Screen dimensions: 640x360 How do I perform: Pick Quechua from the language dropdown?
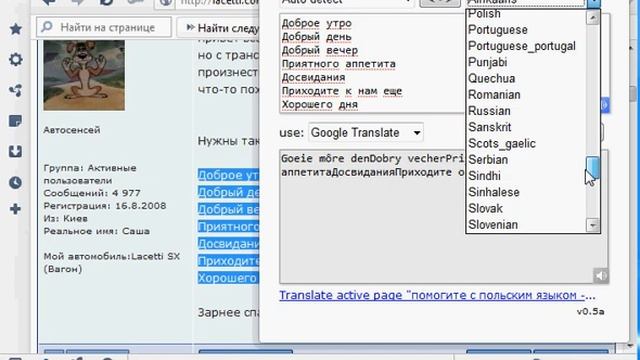(x=491, y=78)
